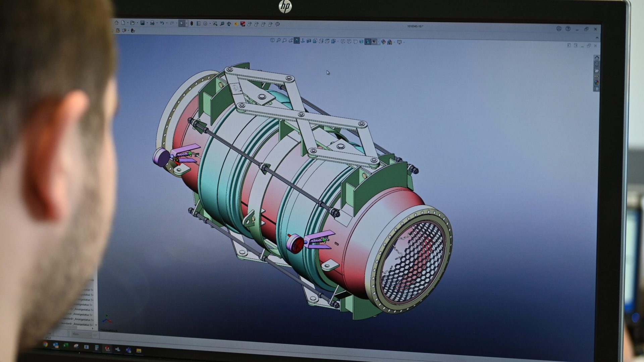644x362 pixels.
Task: Open View Orientation cube in heads-up toolbar
Action: click(x=272, y=40)
